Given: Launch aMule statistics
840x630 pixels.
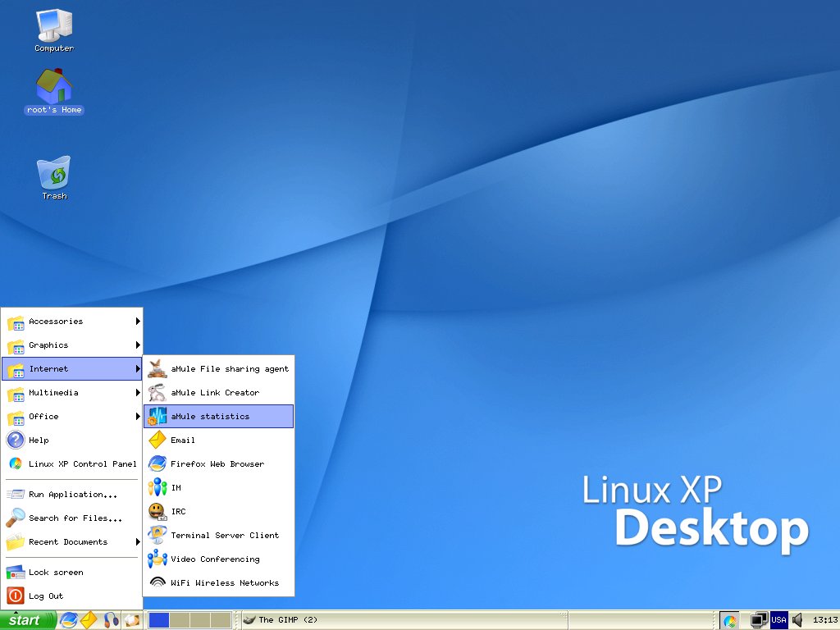Looking at the screenshot, I should coord(218,416).
